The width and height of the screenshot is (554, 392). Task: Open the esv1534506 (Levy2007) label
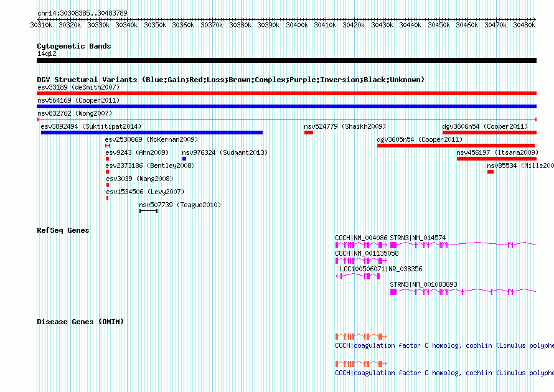(x=145, y=192)
